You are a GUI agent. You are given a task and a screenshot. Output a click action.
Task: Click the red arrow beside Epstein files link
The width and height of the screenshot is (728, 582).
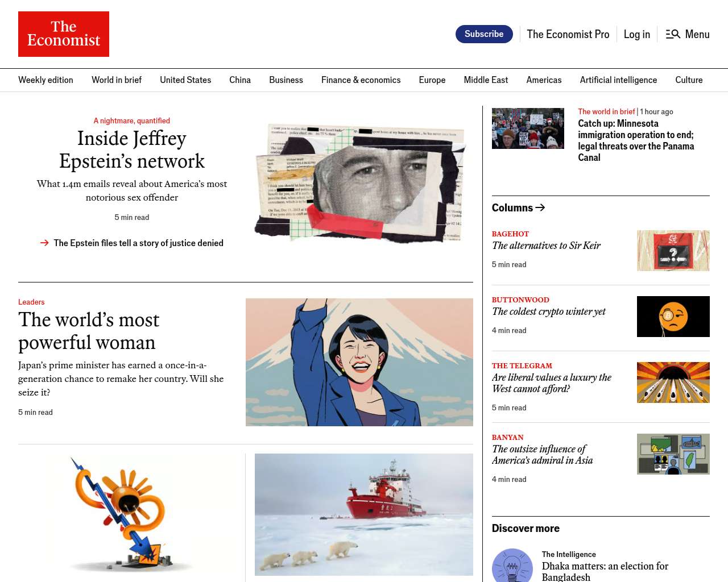click(x=44, y=243)
